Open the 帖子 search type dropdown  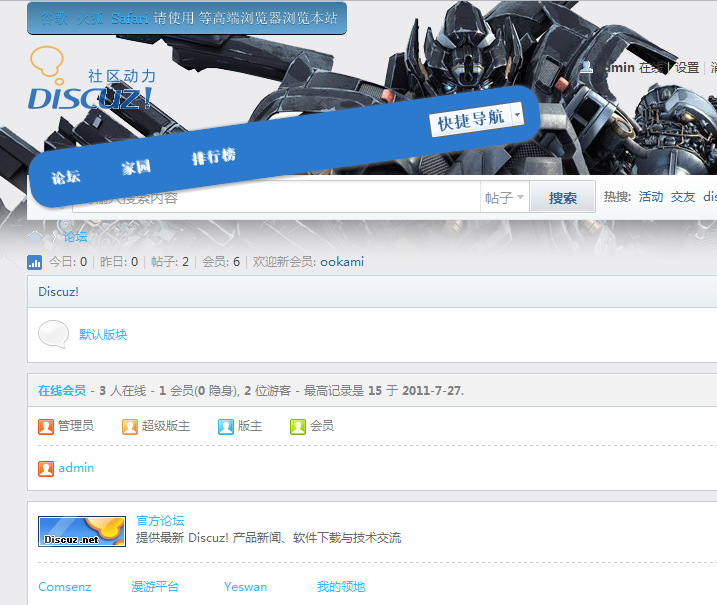click(504, 198)
